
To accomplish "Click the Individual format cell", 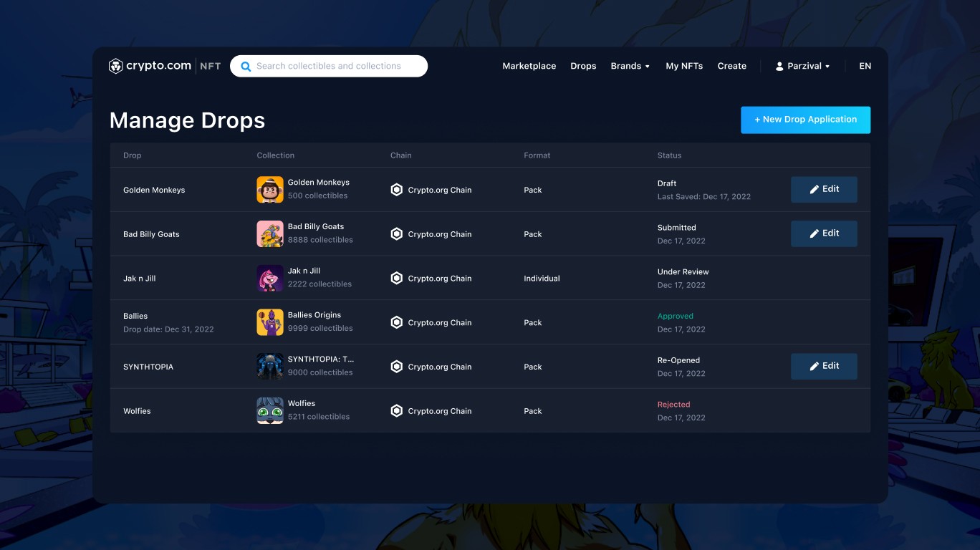I will (542, 279).
